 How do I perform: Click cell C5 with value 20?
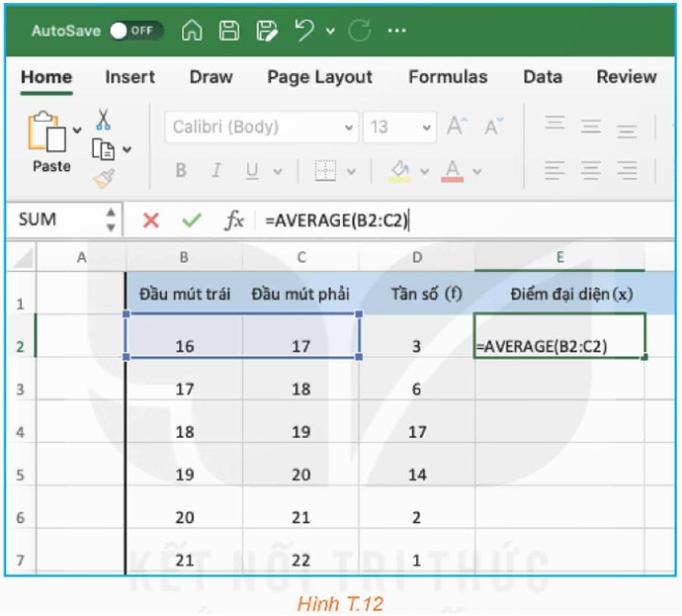pyautogui.click(x=300, y=464)
